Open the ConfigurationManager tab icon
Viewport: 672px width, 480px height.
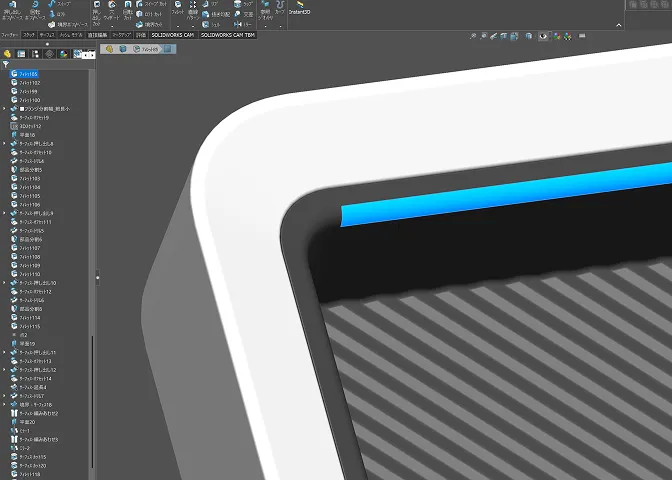[34, 53]
